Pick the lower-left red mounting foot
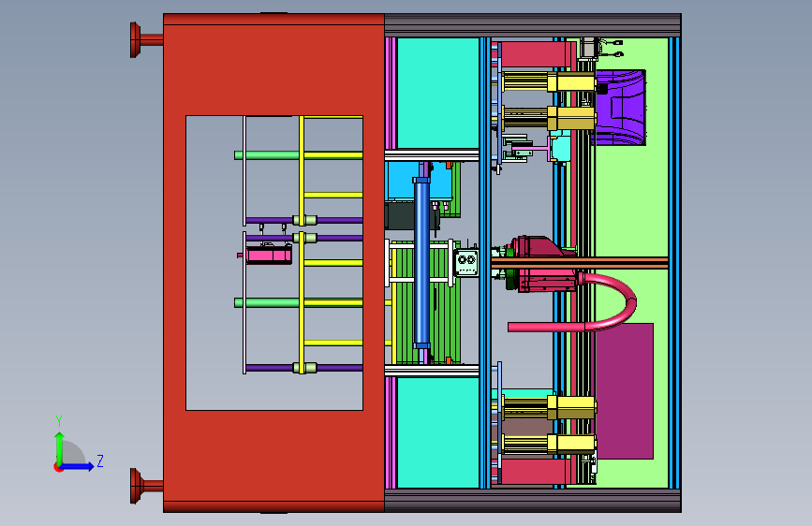The image size is (812, 526). (x=146, y=486)
